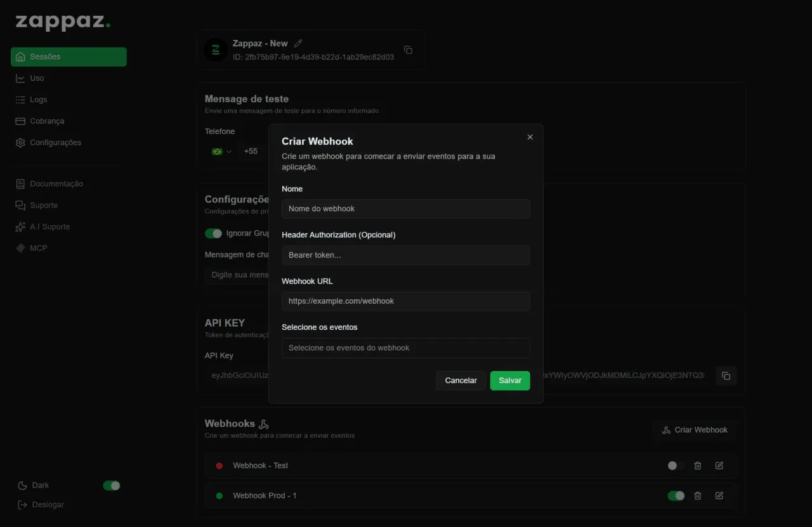812x527 pixels.
Task: Copy the API key
Action: pyautogui.click(x=726, y=375)
